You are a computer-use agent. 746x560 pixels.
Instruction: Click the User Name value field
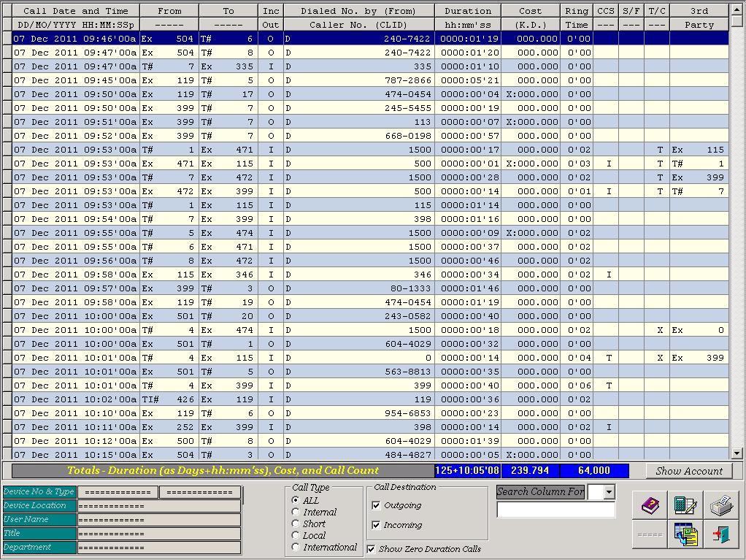(x=159, y=520)
